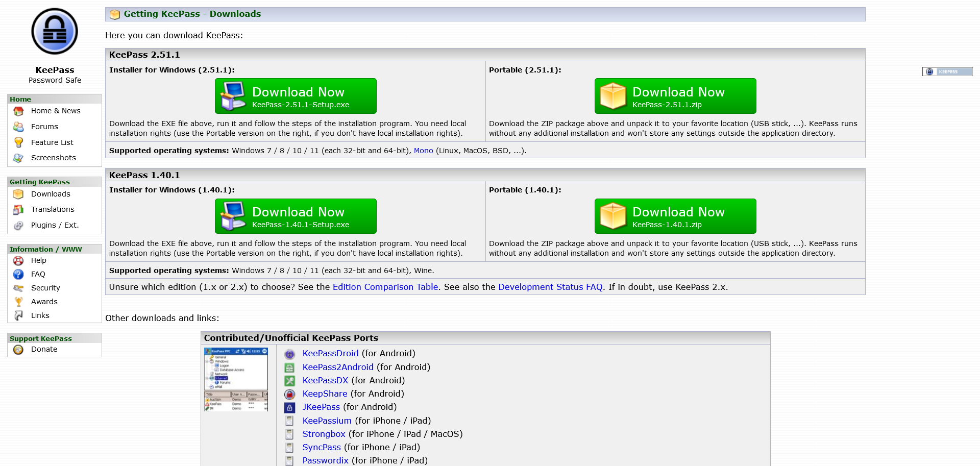Download KeePass-2.51.1-Setup.exe installer

coord(296,96)
